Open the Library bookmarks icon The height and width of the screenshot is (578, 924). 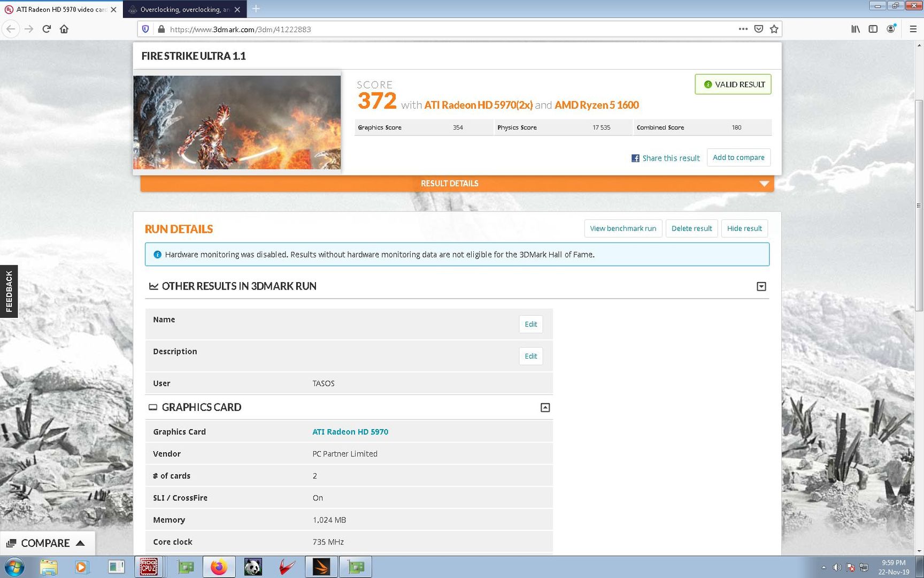tap(856, 29)
